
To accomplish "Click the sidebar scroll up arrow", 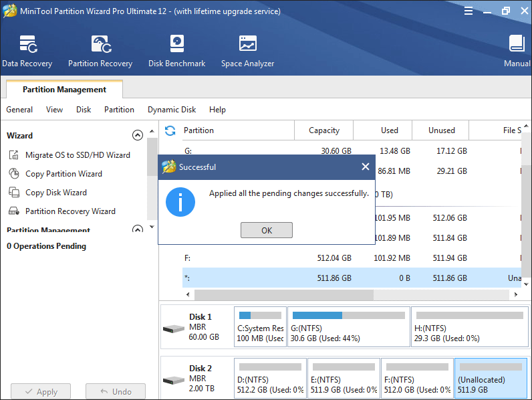I will (152, 131).
